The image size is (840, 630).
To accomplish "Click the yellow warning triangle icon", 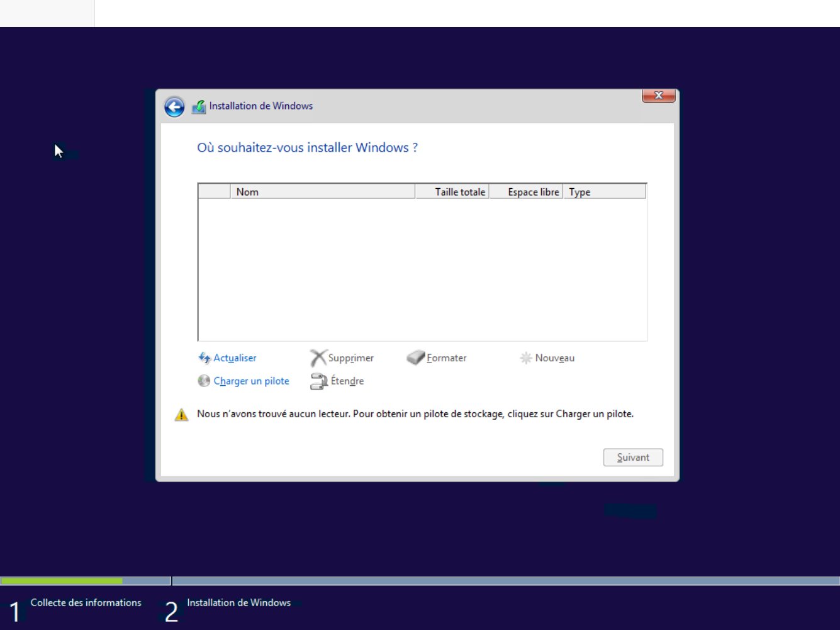I will (181, 415).
